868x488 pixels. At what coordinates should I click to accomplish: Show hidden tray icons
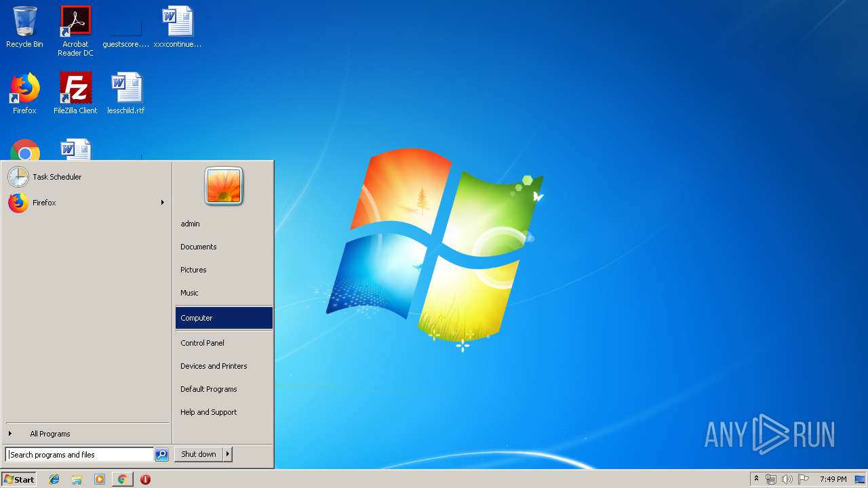coord(756,479)
